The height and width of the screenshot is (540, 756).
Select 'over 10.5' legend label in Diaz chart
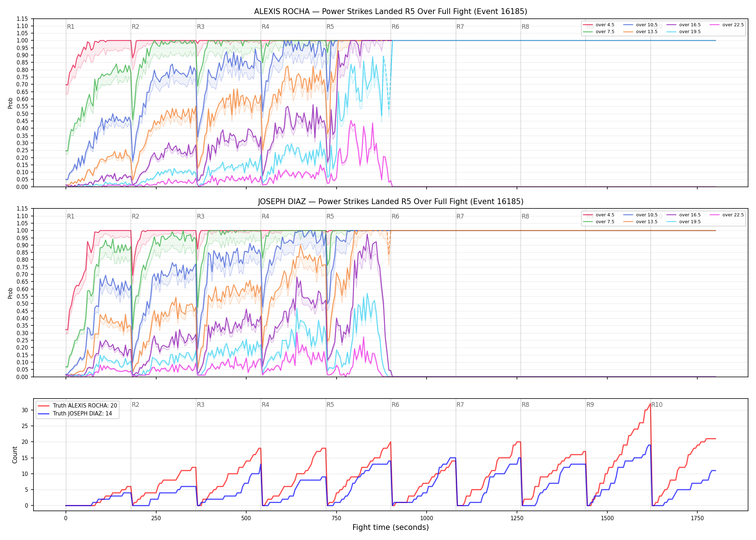click(647, 215)
